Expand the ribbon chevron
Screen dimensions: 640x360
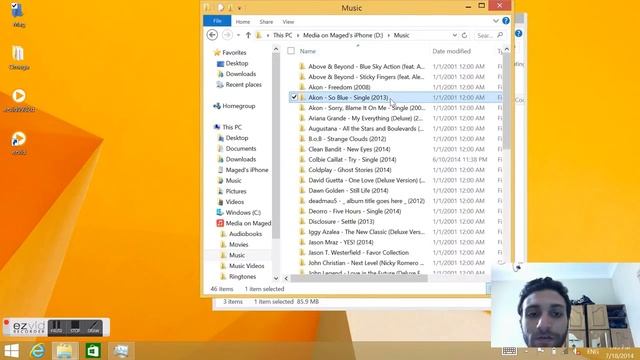[x=496, y=21]
